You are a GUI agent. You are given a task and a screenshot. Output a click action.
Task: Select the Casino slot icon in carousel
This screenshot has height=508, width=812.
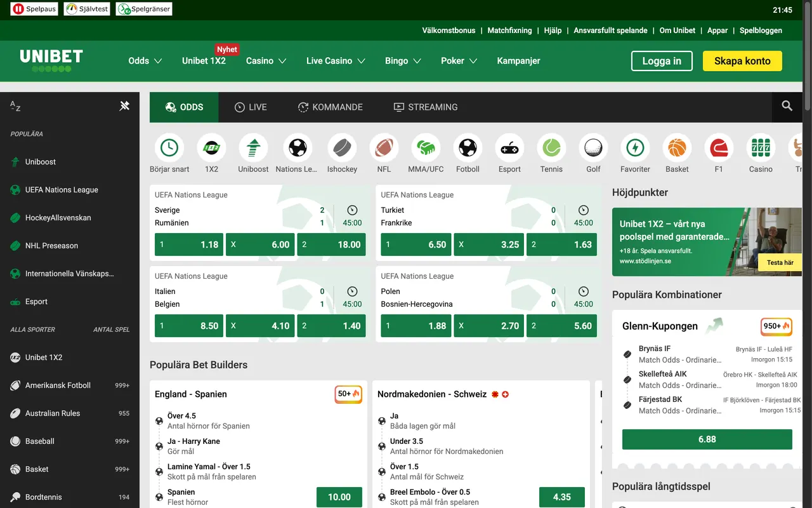pyautogui.click(x=761, y=148)
